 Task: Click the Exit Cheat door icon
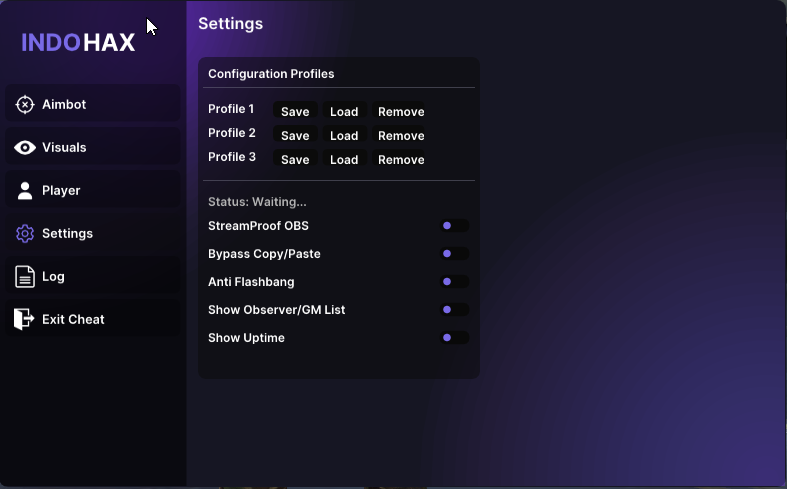click(24, 319)
